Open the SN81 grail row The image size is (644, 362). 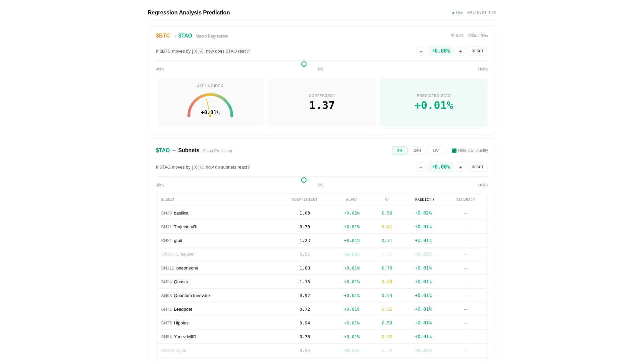(322, 240)
